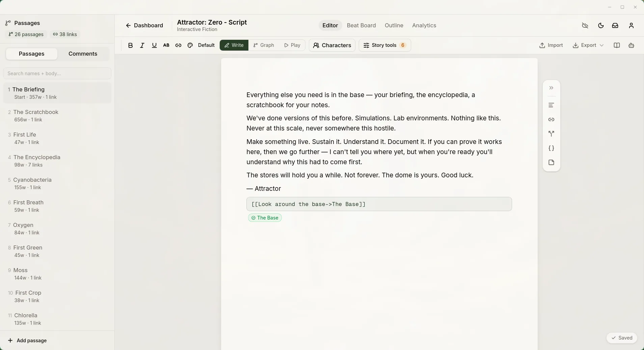The width and height of the screenshot is (644, 350).
Task: Open the Export dropdown
Action: [588, 45]
